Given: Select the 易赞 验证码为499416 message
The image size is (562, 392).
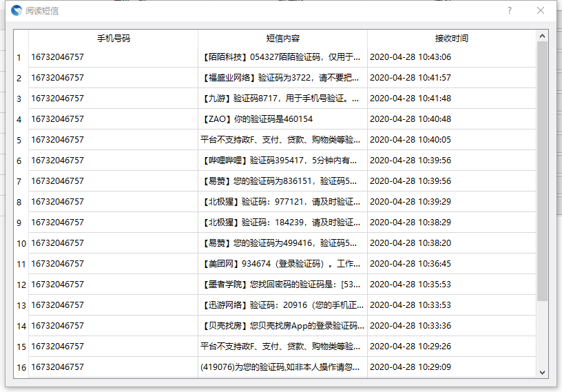Looking at the screenshot, I should 282,243.
